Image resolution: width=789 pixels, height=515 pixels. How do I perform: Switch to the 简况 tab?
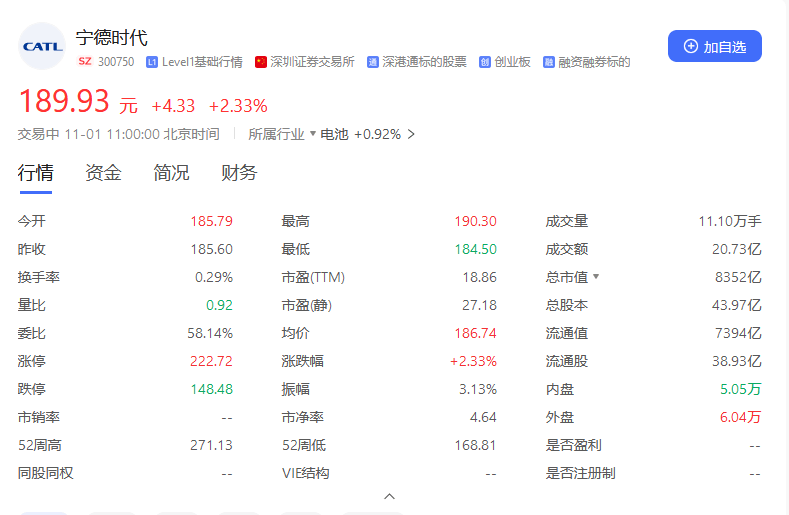(x=171, y=173)
